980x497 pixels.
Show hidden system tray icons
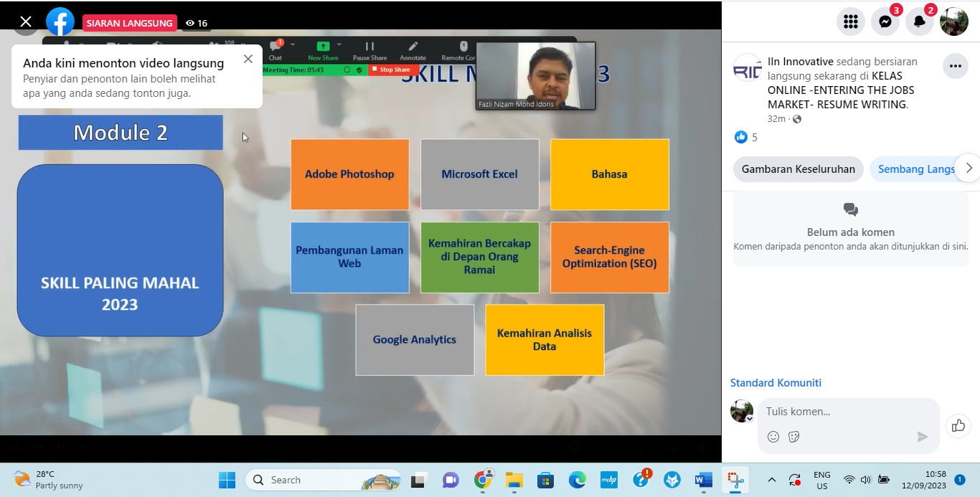[772, 480]
